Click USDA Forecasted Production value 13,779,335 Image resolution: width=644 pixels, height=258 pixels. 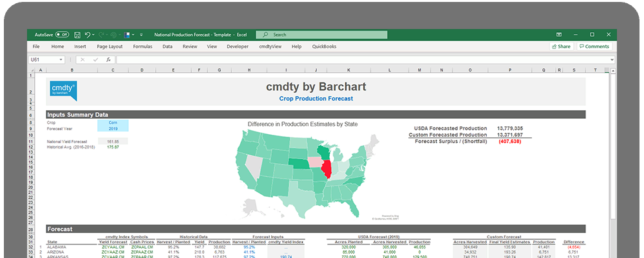tap(509, 128)
